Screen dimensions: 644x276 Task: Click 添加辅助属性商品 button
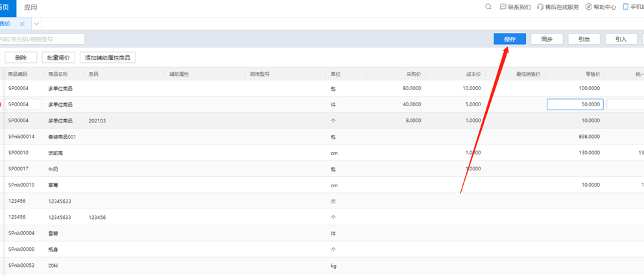[107, 58]
